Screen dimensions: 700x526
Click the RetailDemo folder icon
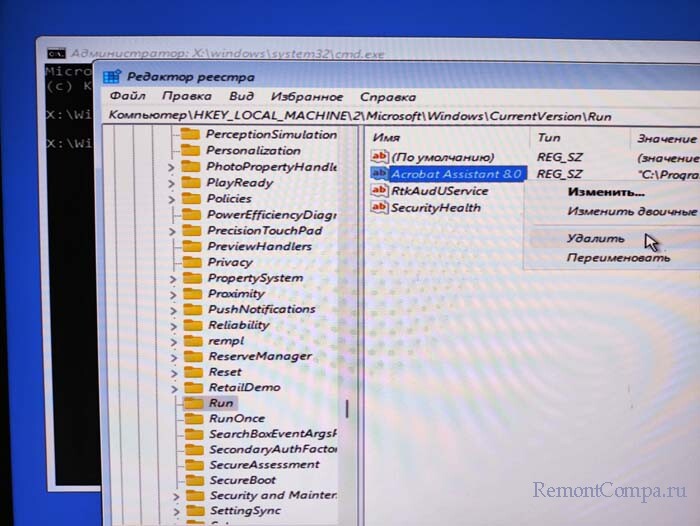194,388
